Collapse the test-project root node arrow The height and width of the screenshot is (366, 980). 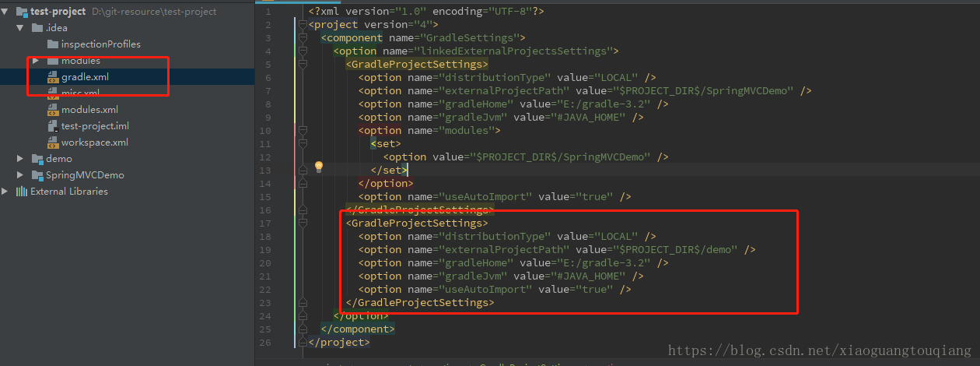click(x=5, y=12)
